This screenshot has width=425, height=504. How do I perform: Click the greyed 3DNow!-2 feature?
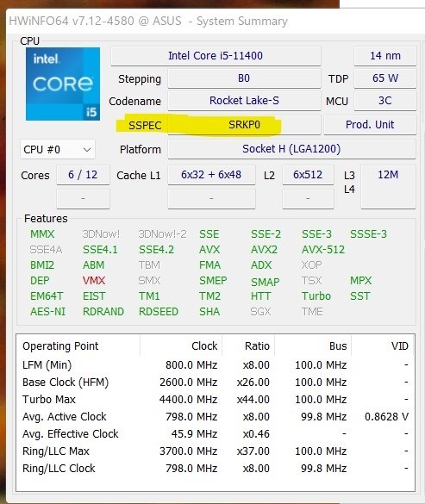[162, 234]
